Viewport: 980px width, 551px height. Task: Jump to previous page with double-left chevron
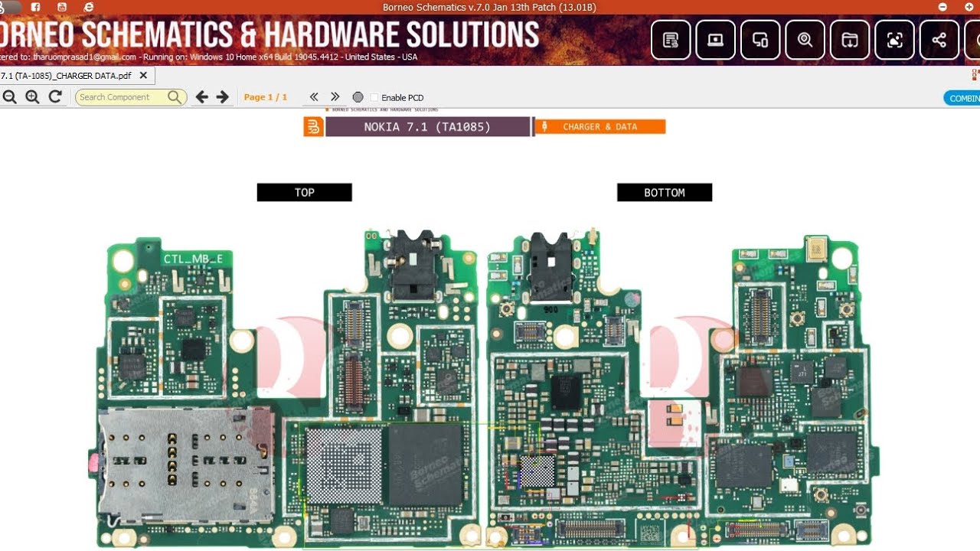coord(313,97)
